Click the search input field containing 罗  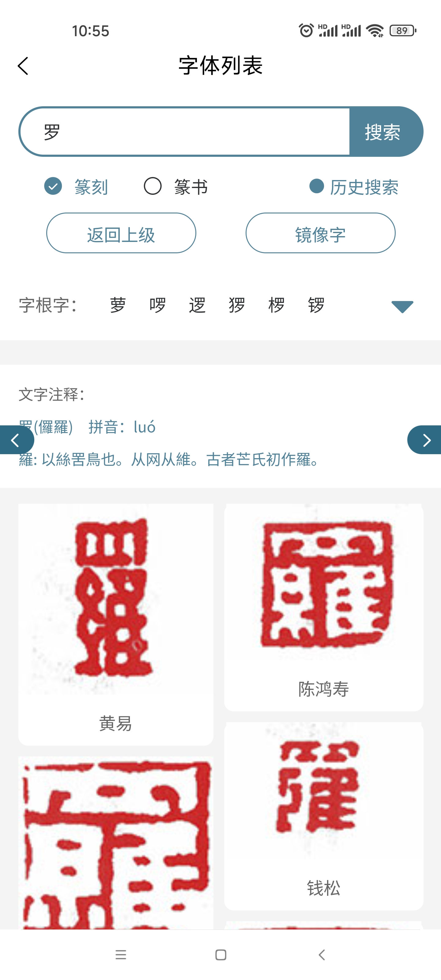[185, 132]
